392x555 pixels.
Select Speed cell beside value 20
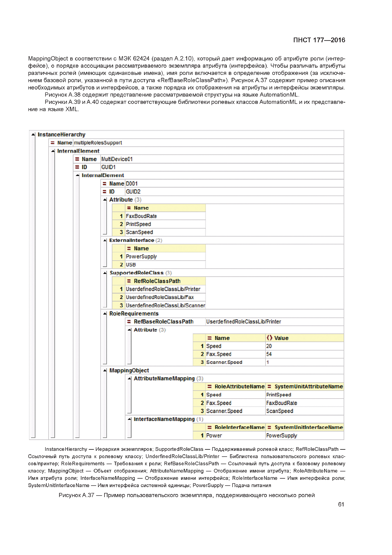pos(235,346)
